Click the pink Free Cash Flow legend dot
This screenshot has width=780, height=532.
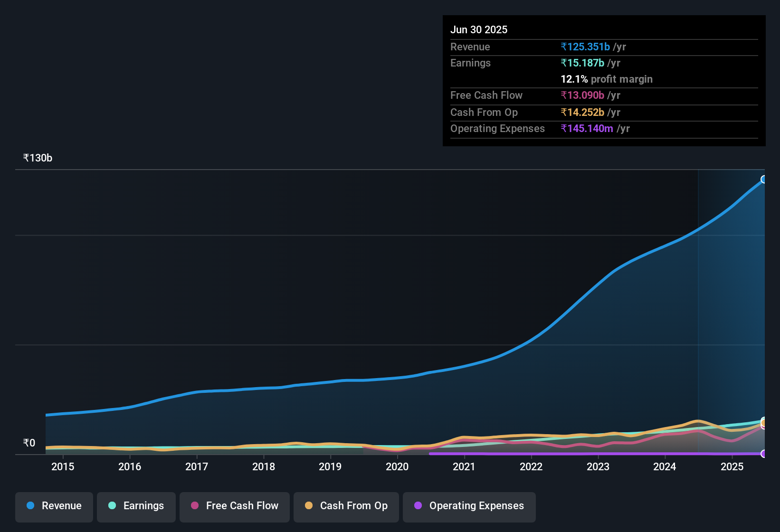click(x=195, y=506)
